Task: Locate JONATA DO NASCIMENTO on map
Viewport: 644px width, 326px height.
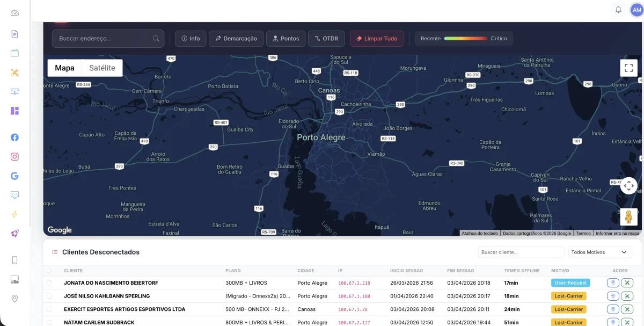Action: (x=613, y=282)
